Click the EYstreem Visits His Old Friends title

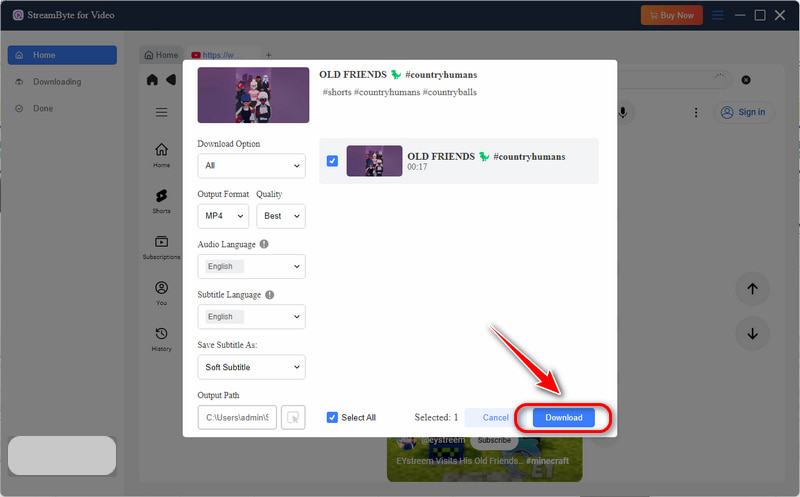482,461
